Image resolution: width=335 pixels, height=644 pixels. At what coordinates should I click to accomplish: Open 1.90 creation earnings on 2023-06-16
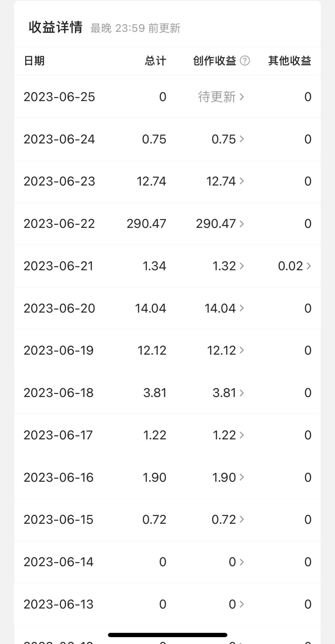click(x=228, y=477)
